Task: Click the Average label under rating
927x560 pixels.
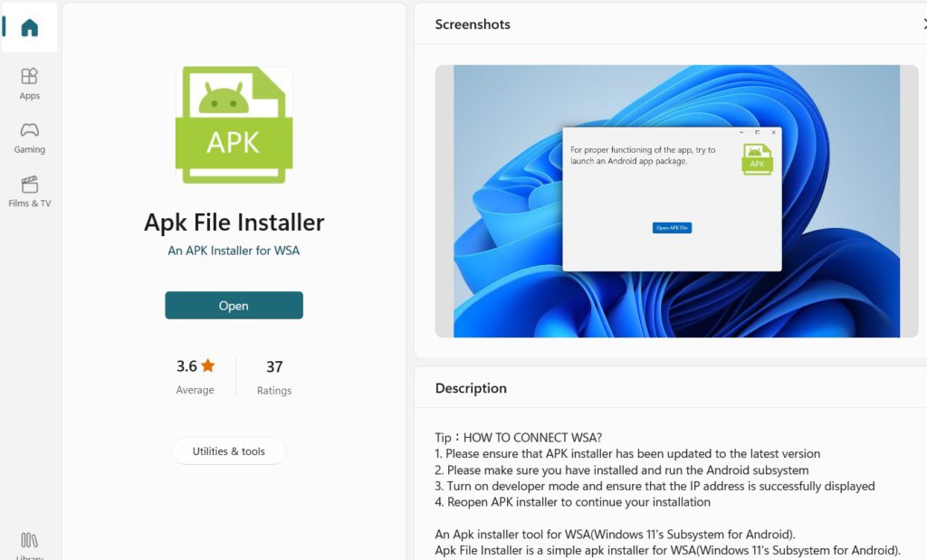Action: tap(196, 390)
